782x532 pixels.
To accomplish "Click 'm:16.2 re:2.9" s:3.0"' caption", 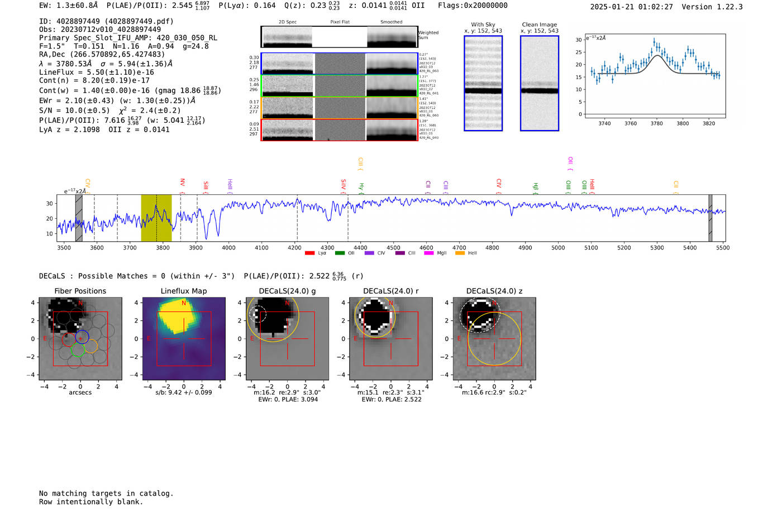I will 287,392.
